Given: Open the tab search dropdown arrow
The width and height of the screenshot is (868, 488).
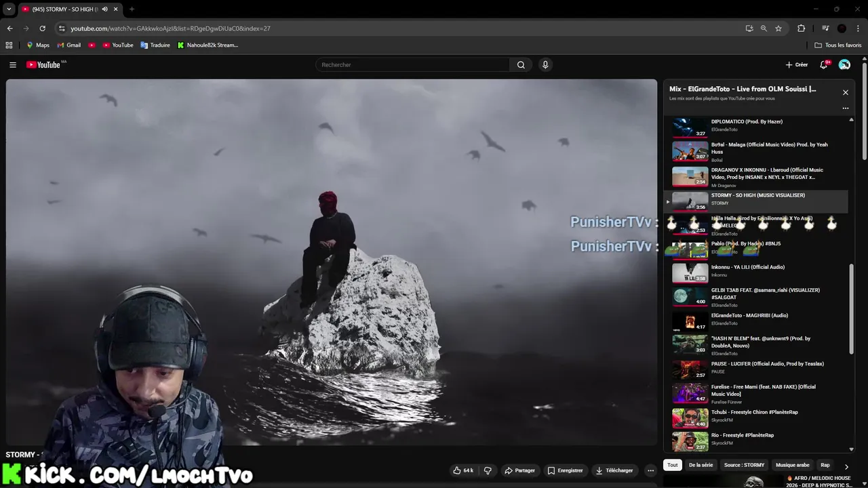Looking at the screenshot, I should (x=9, y=9).
